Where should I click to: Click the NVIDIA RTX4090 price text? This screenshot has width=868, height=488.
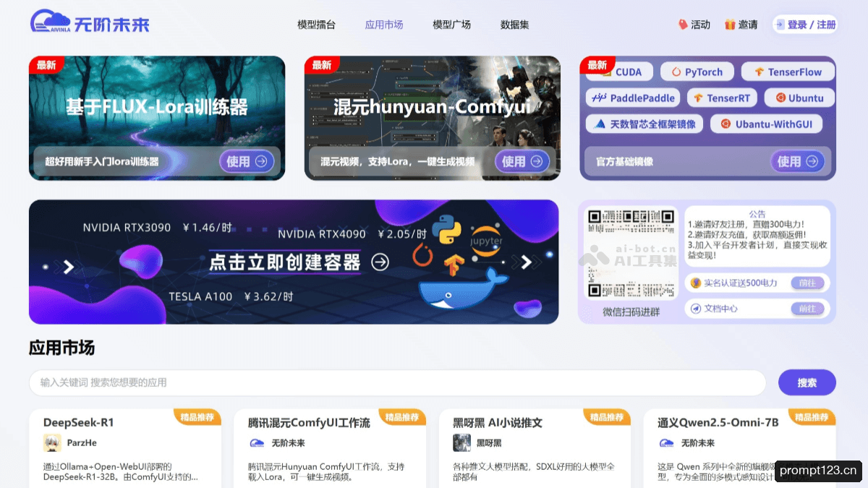tap(352, 234)
